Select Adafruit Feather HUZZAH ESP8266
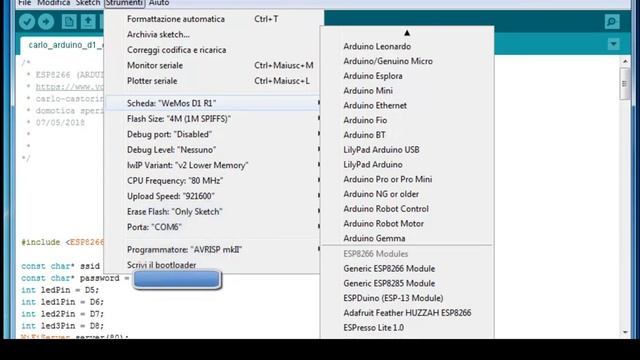Viewport: 640px width, 360px height. (407, 313)
